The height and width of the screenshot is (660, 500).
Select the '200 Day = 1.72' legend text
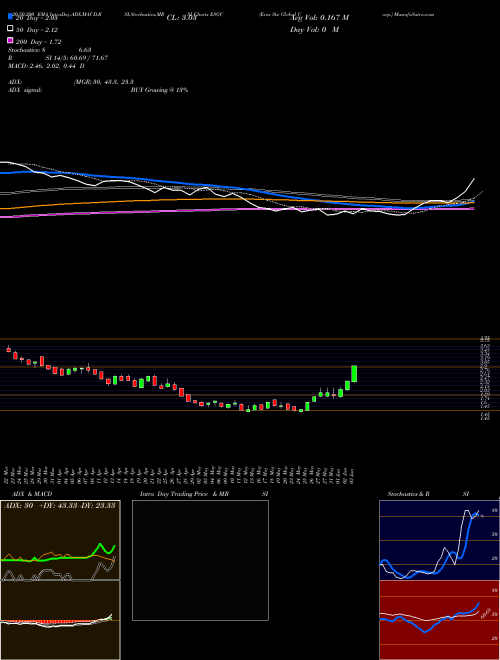coord(39,42)
